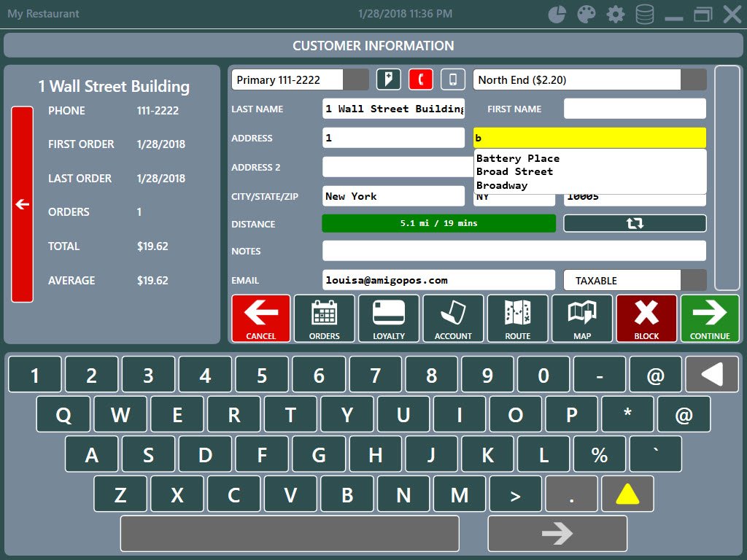This screenshot has width=747, height=560.
Task: Recalculate distance with the refresh arrows button
Action: [x=635, y=223]
